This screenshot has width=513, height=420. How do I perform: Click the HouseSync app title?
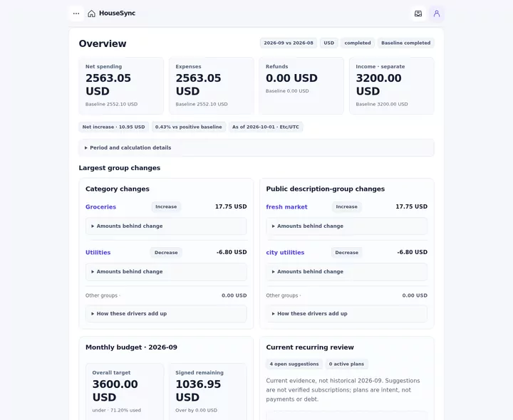pyautogui.click(x=117, y=14)
